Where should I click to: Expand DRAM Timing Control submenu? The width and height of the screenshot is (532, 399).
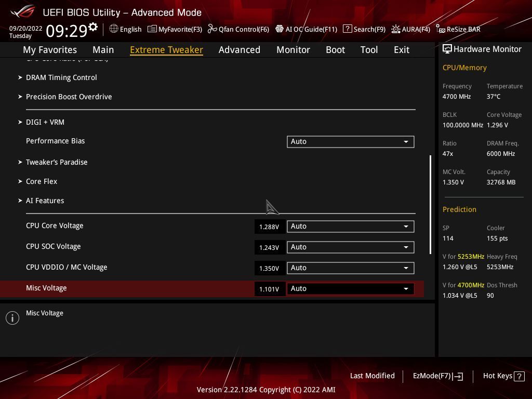(x=61, y=77)
